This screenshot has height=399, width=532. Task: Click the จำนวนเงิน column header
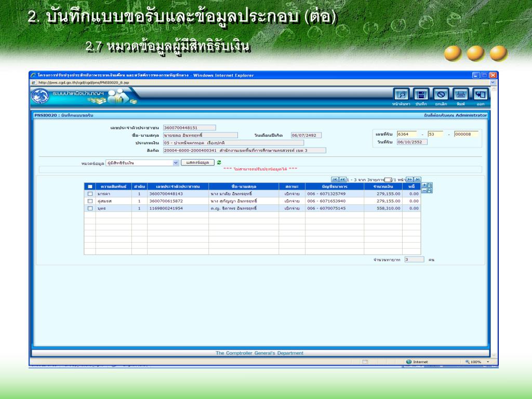[x=383, y=187]
